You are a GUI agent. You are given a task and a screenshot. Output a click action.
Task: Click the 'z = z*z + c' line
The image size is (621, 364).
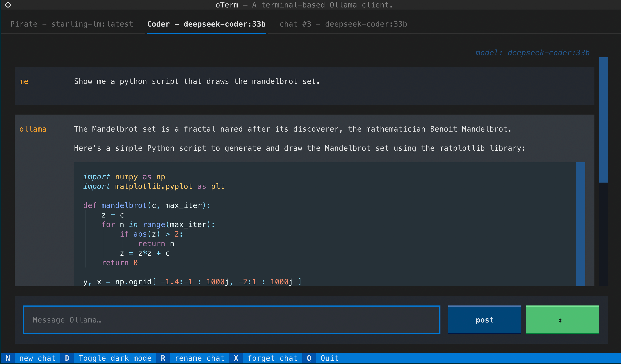(145, 253)
